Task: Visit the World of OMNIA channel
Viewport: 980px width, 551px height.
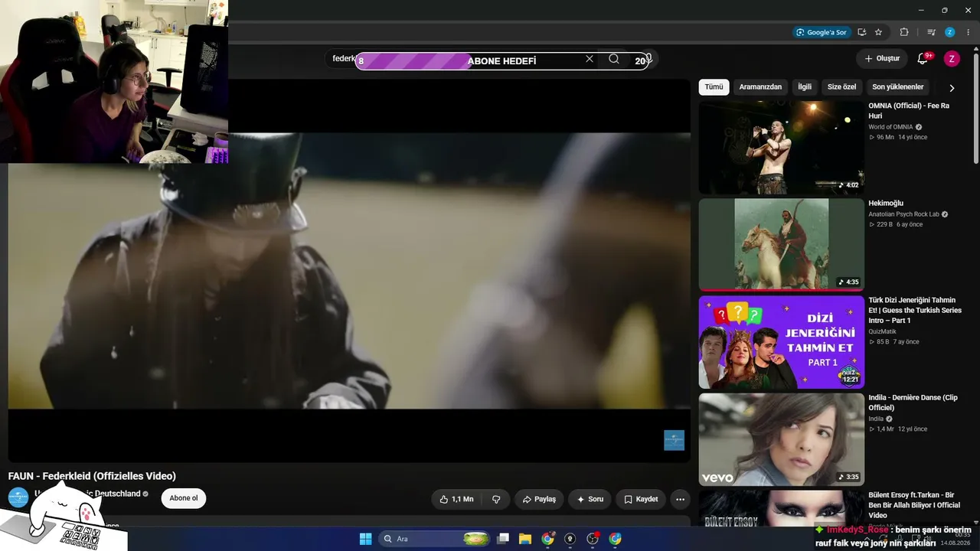Action: (x=890, y=127)
